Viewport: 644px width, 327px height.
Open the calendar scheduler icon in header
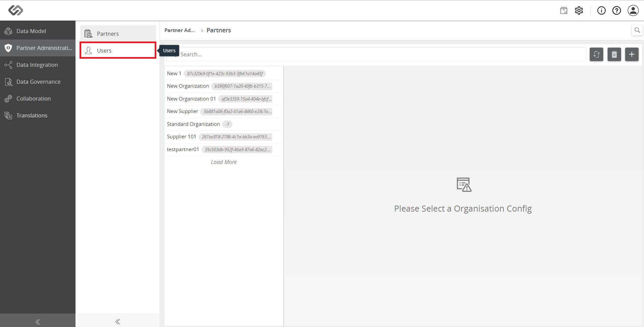pos(564,10)
